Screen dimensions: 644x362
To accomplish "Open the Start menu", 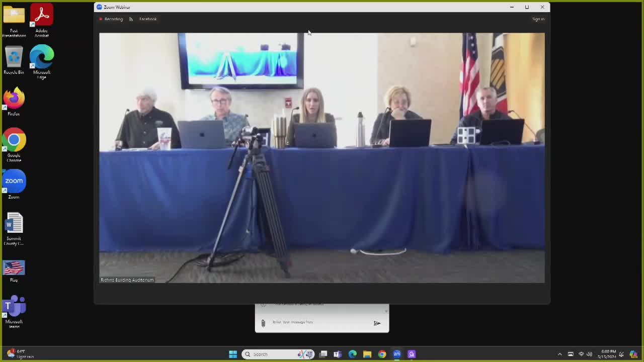I will click(x=232, y=354).
